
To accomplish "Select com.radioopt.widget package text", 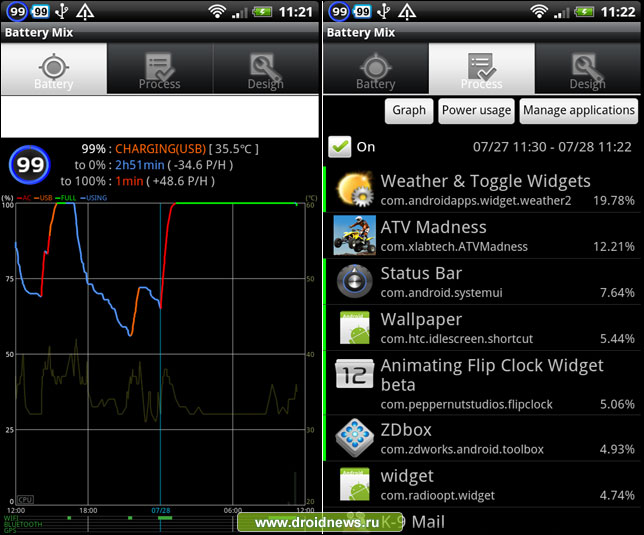I will point(437,496).
